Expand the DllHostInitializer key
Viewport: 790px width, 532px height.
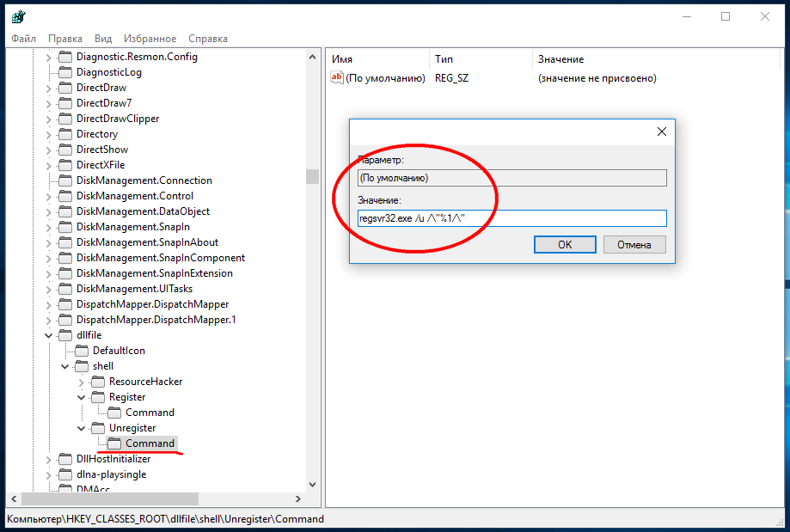click(x=48, y=460)
